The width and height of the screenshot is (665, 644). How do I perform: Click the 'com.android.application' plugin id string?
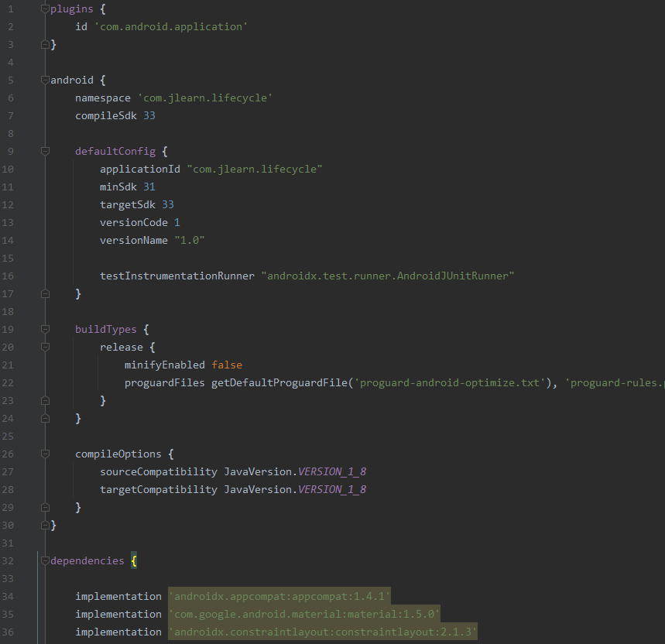coord(171,27)
